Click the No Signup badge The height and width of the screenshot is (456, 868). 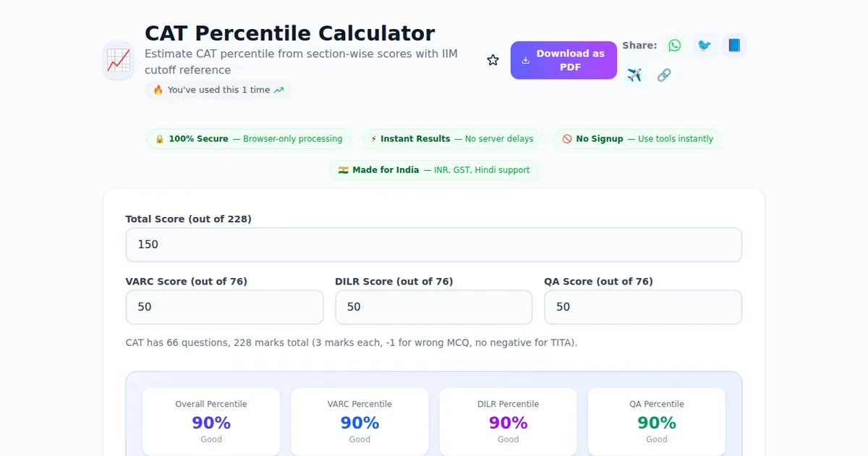point(637,138)
